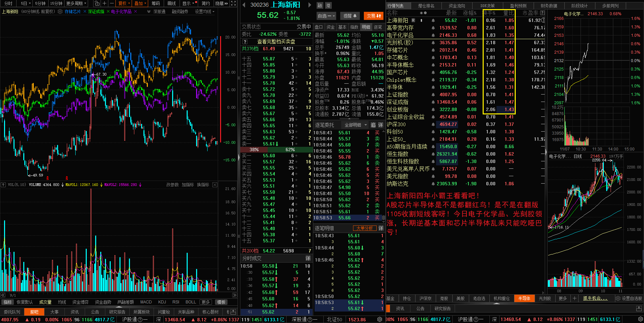Toggle 均线 moving average indicator
Screen dimensions: 644x323
(62, 302)
